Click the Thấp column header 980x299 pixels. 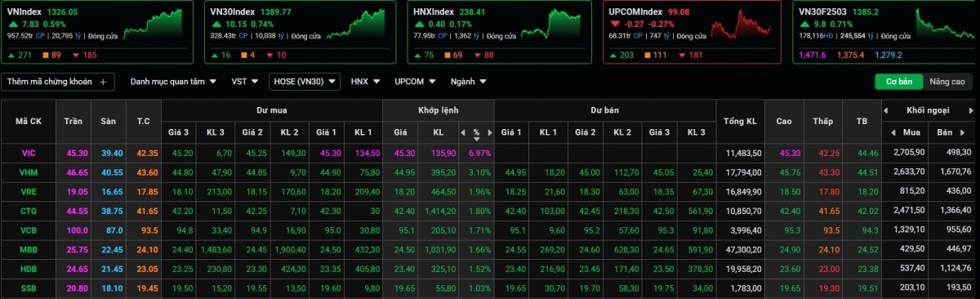pyautogui.click(x=823, y=121)
